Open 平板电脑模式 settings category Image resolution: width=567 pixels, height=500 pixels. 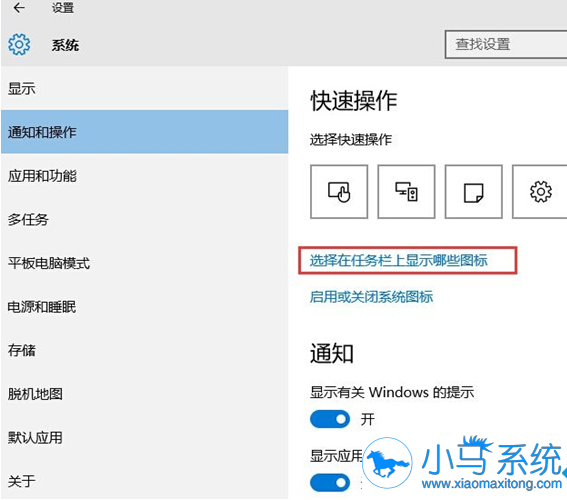(x=144, y=263)
